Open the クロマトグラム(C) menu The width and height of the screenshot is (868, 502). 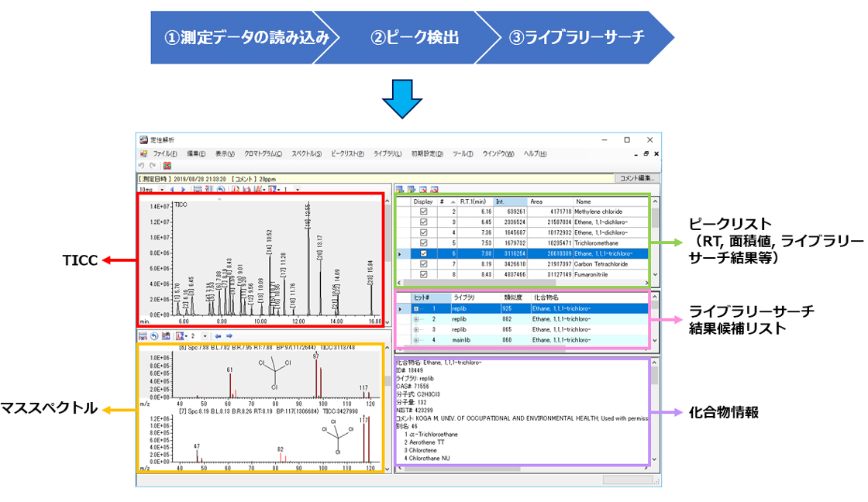[263, 153]
